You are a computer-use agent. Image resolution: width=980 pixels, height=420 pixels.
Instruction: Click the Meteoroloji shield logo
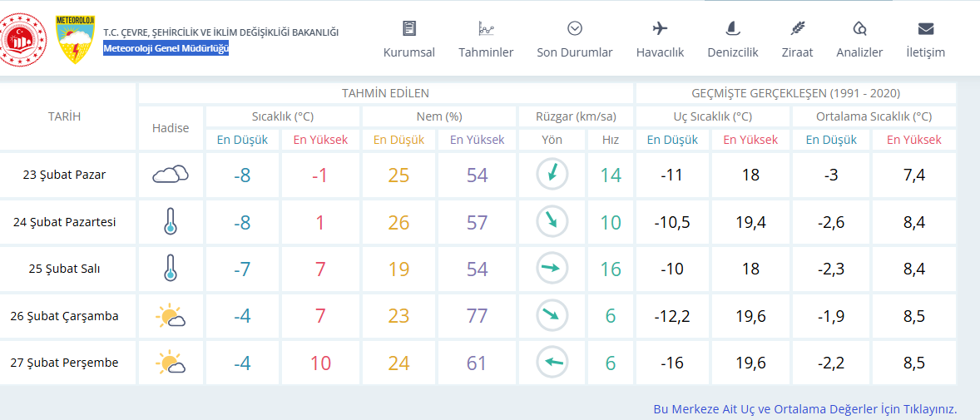pos(75,39)
